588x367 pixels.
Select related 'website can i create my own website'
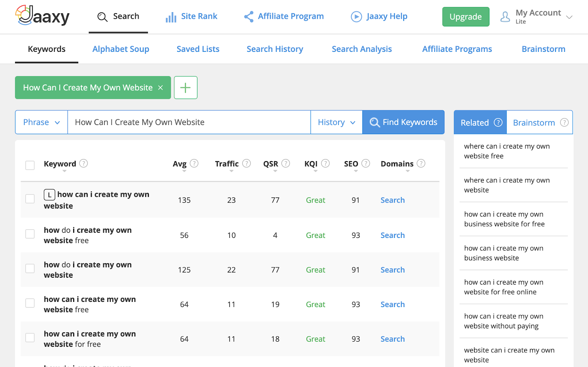(509, 355)
